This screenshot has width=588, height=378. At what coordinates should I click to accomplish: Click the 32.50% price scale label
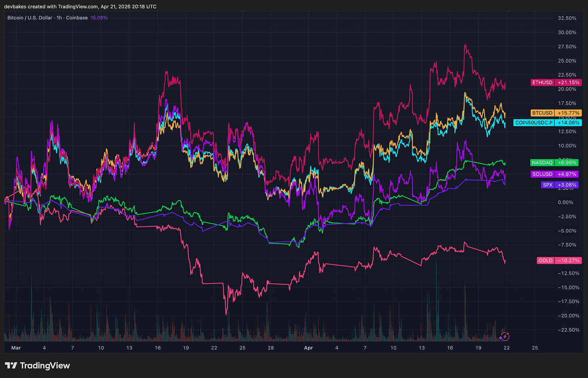point(567,18)
